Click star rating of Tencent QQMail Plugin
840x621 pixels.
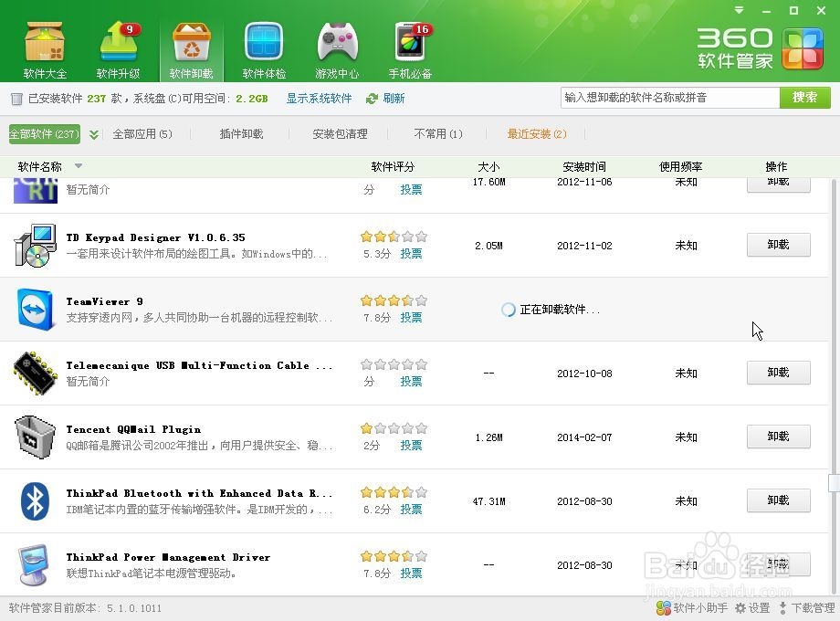[394, 428]
